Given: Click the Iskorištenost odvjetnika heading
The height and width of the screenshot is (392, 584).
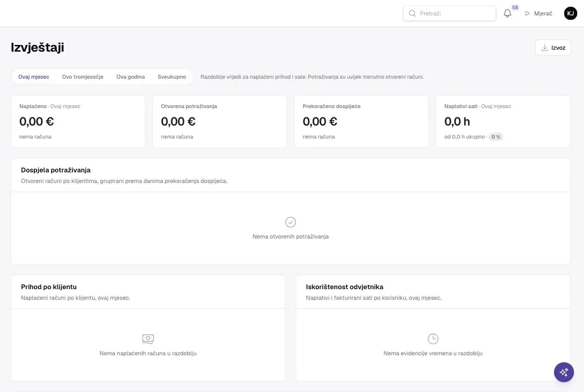Looking at the screenshot, I should point(345,287).
